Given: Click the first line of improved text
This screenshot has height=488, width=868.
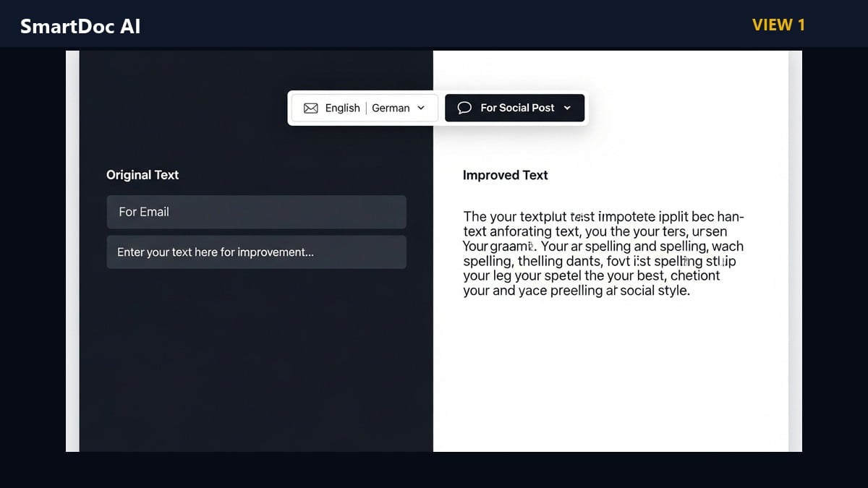Looking at the screenshot, I should pyautogui.click(x=603, y=216).
